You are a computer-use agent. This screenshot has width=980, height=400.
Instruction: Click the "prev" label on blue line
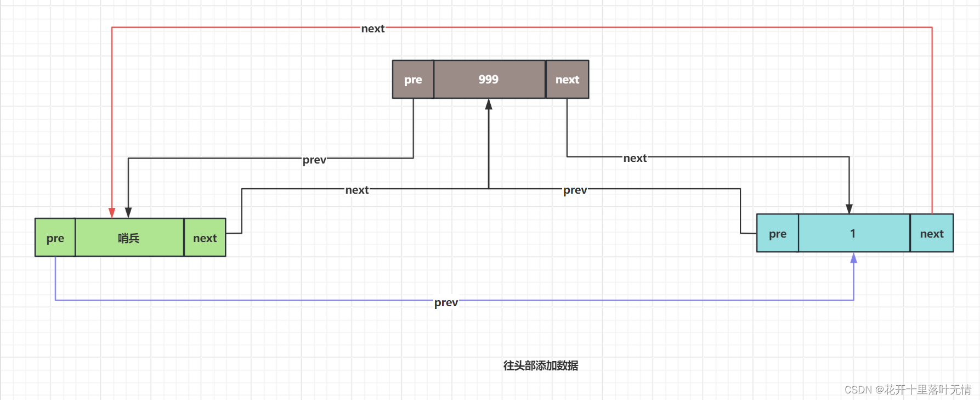(x=446, y=302)
